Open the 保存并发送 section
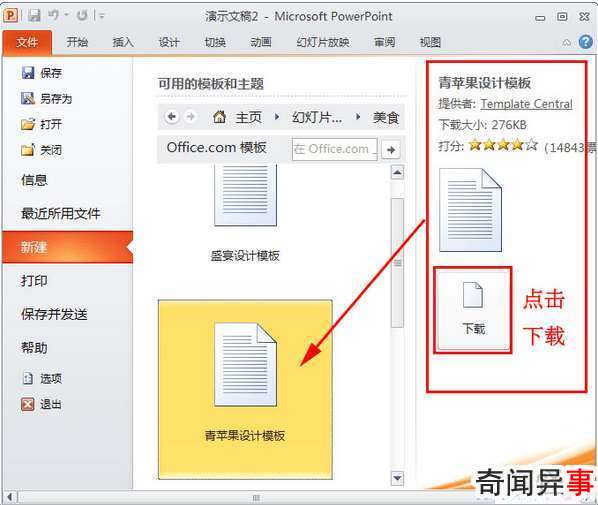Image resolution: width=598 pixels, height=505 pixels. tap(54, 314)
